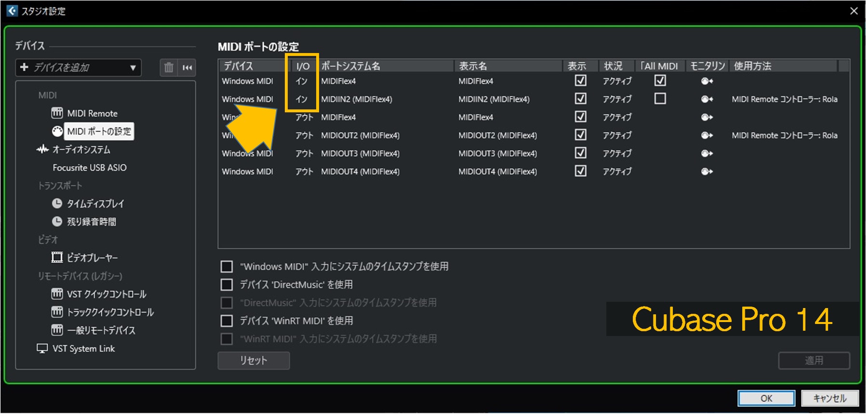Enable system timestamp for Windows MIDI inputs

pos(227,267)
